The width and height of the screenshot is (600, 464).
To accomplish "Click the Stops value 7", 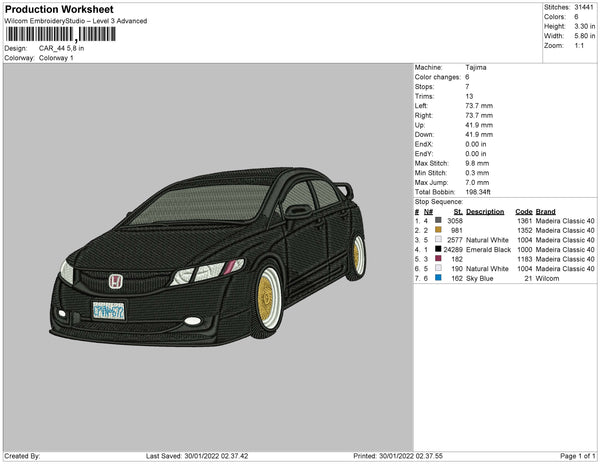I will tap(467, 87).
